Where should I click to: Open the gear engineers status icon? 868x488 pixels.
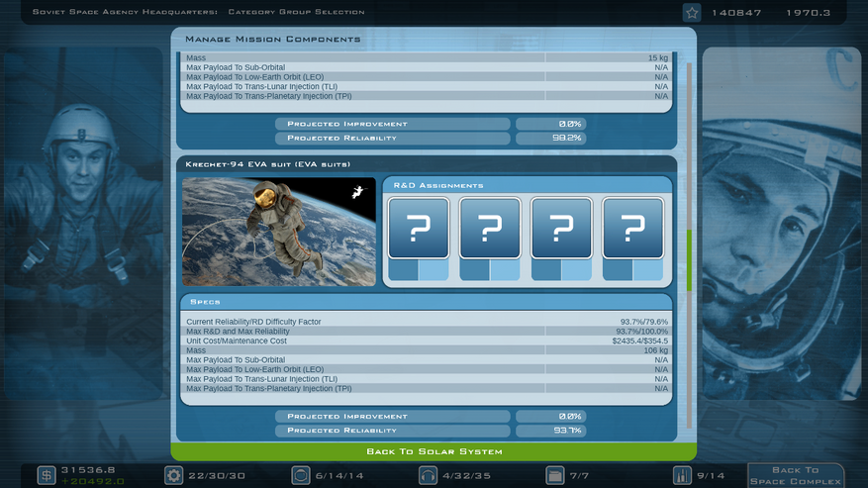pyautogui.click(x=173, y=476)
